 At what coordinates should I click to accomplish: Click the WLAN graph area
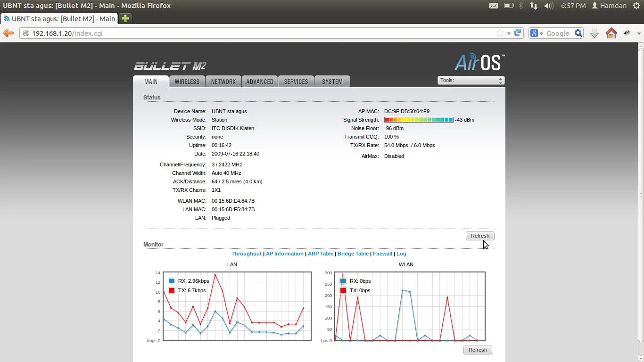click(410, 306)
